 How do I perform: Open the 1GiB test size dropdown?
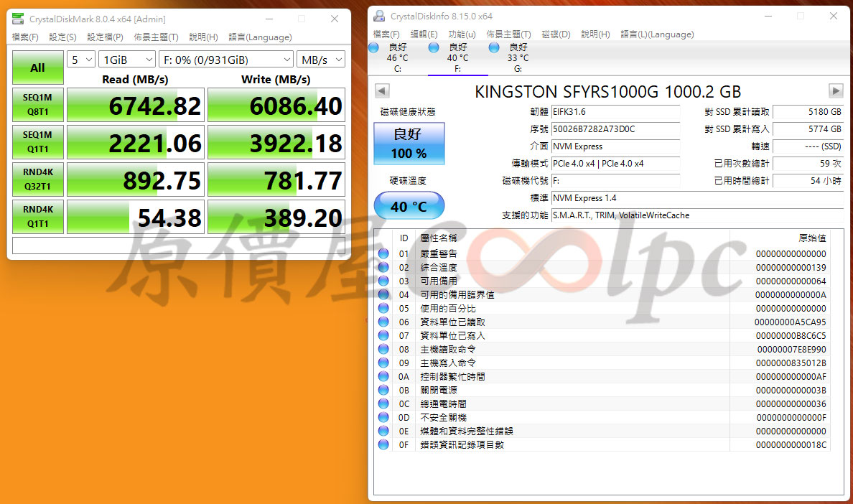click(x=127, y=60)
